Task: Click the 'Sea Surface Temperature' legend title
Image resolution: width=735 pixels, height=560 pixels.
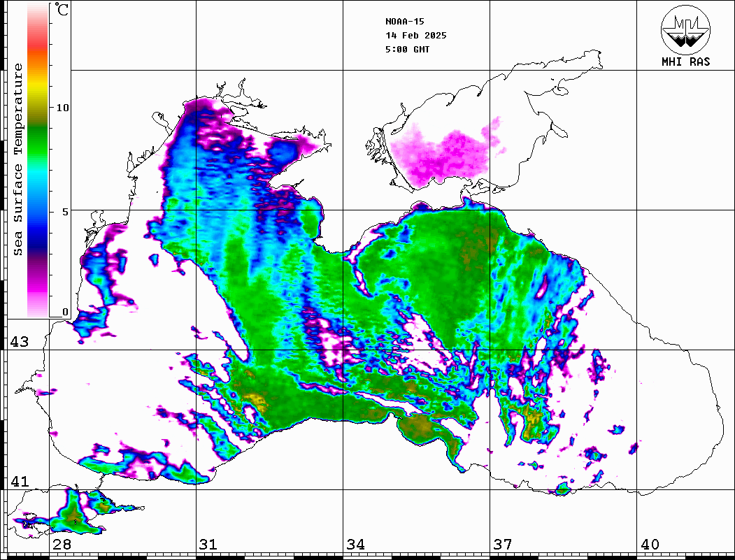Action: 17,160
